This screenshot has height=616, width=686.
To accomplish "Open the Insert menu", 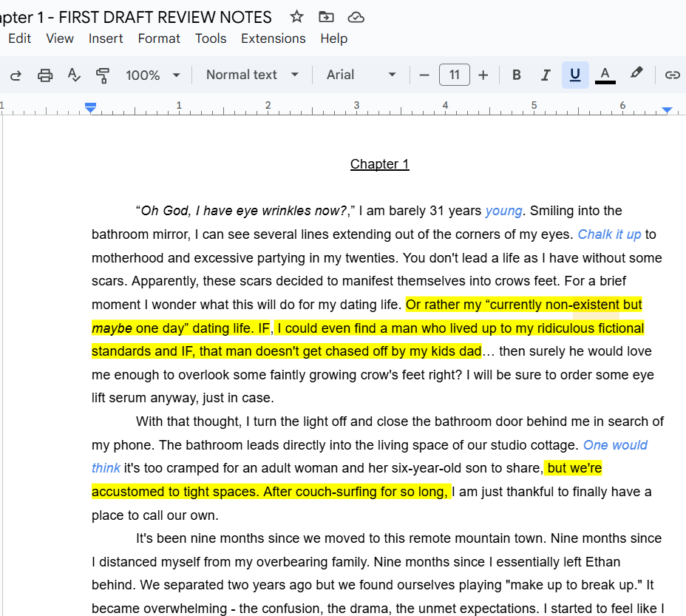I will tap(106, 38).
